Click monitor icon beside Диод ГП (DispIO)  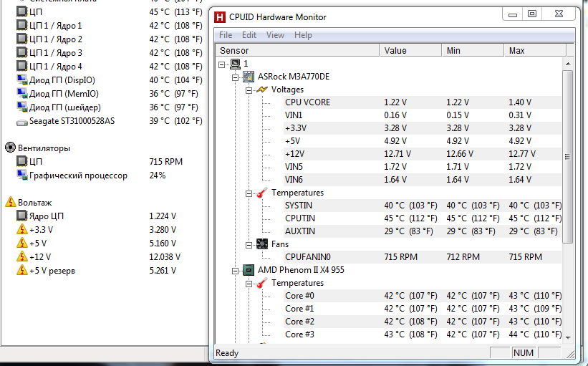[x=22, y=80]
